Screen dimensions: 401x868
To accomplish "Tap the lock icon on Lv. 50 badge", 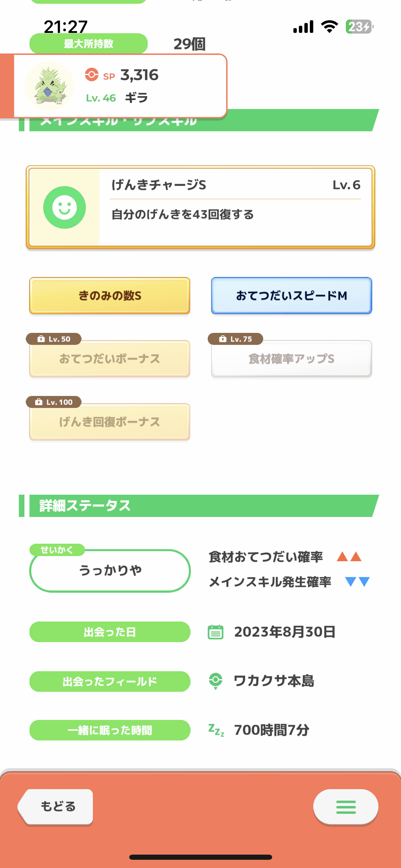I will coord(41,339).
